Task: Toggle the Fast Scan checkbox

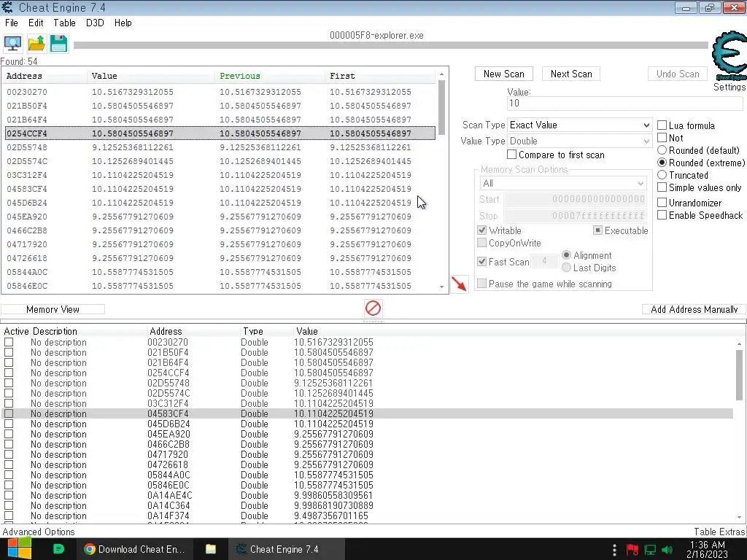Action: [x=482, y=262]
